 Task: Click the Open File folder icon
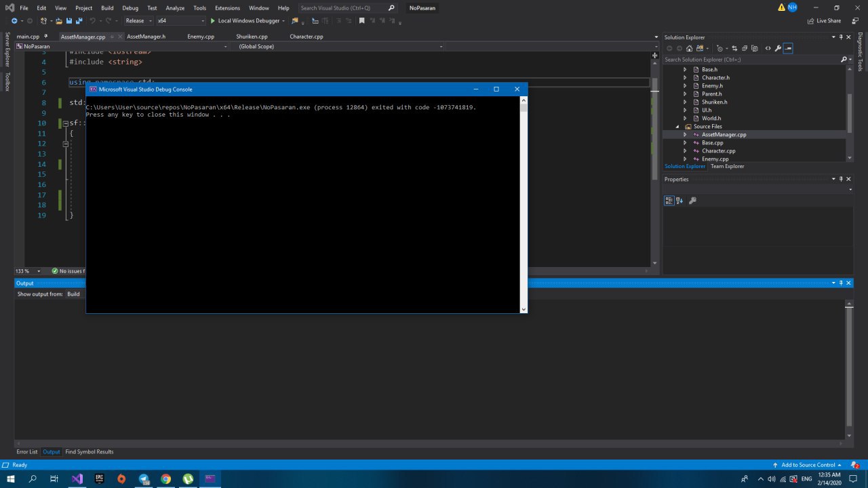(x=60, y=21)
